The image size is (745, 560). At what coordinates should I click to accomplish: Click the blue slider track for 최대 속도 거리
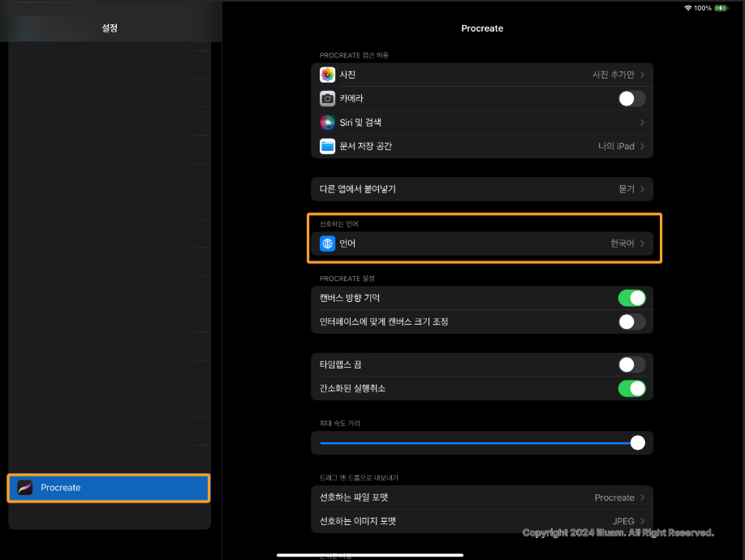click(x=475, y=443)
